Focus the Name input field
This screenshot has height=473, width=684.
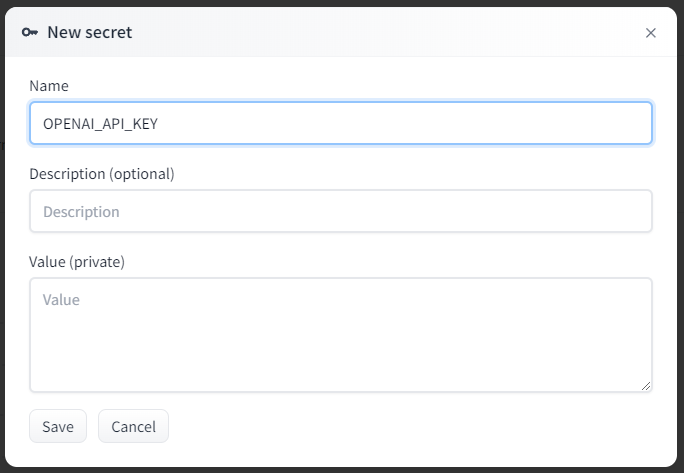click(341, 123)
